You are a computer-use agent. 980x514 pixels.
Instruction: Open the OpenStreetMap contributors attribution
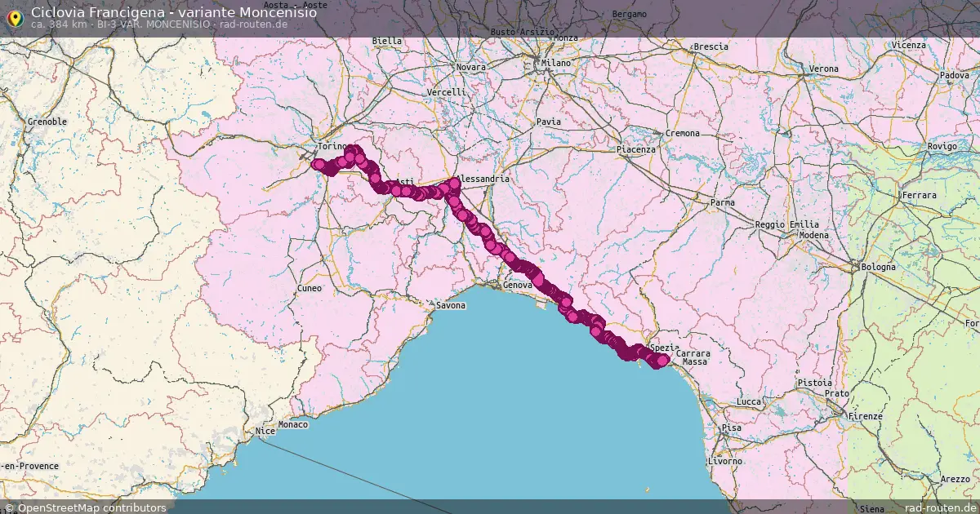click(x=84, y=507)
